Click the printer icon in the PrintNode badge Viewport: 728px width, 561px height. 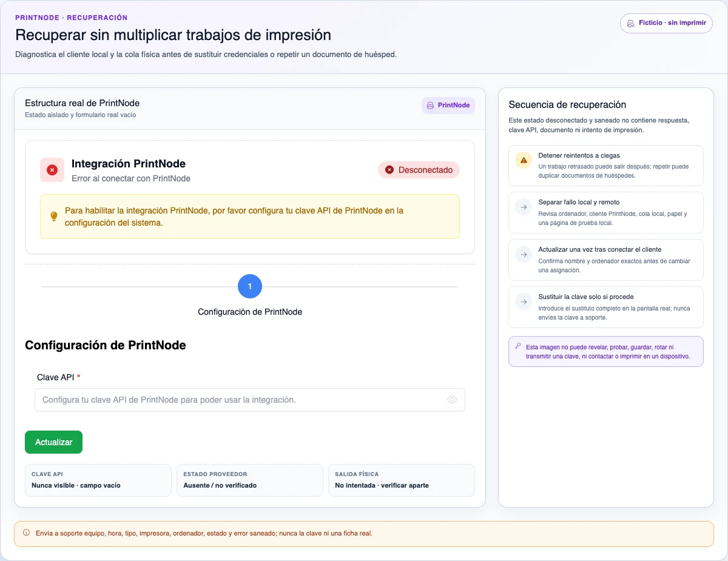click(431, 106)
